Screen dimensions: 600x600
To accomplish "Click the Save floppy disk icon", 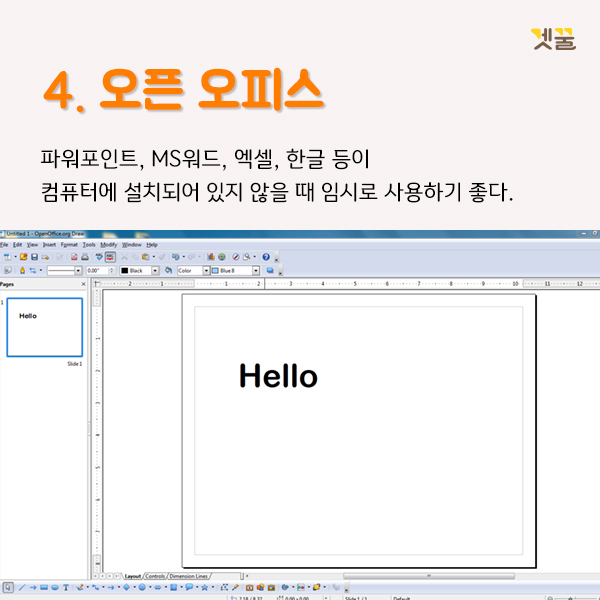I will (34, 257).
